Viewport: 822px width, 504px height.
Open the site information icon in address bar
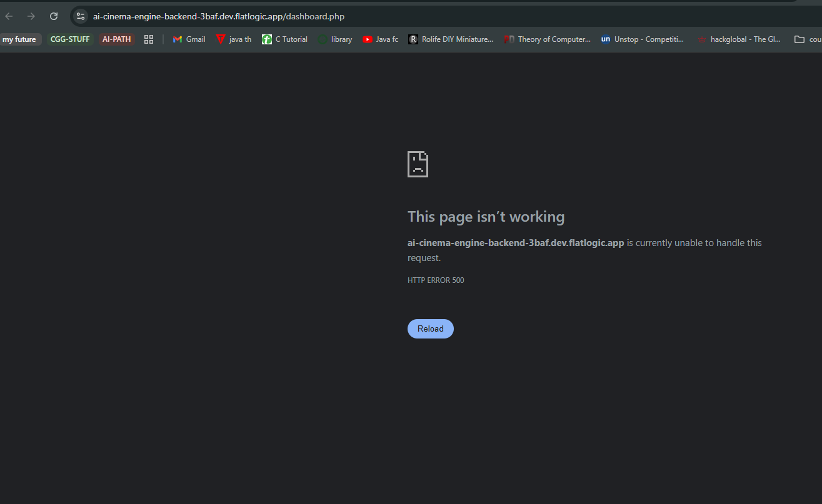(81, 16)
